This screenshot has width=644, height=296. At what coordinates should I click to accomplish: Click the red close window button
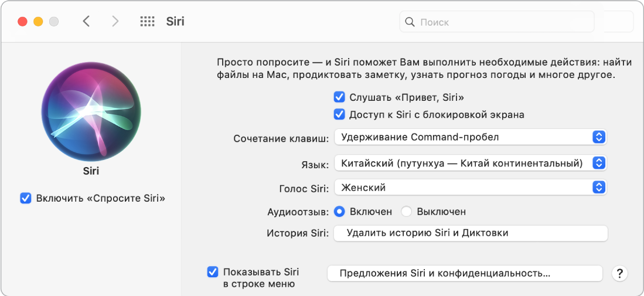coord(23,22)
